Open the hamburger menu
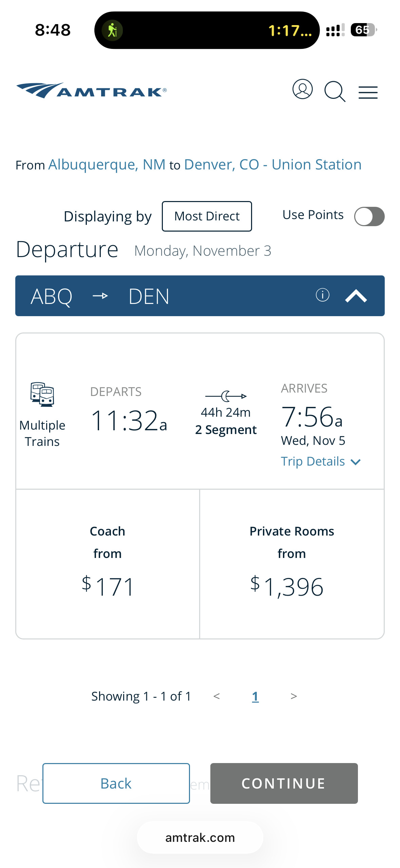Image resolution: width=400 pixels, height=868 pixels. [x=368, y=92]
